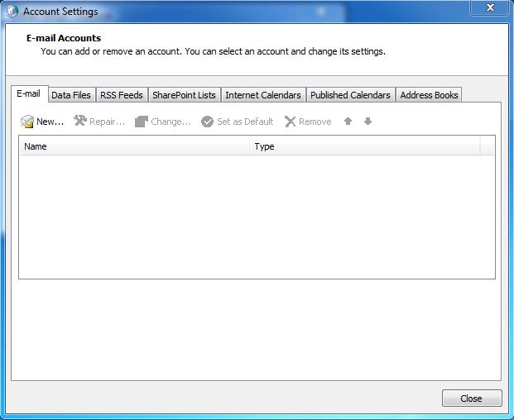The image size is (514, 420).
Task: Click the New account envelope icon
Action: [26, 122]
